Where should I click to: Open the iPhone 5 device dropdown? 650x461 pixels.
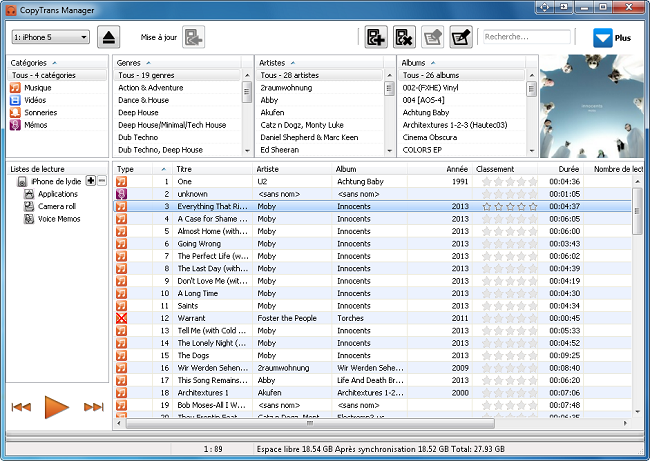click(50, 37)
